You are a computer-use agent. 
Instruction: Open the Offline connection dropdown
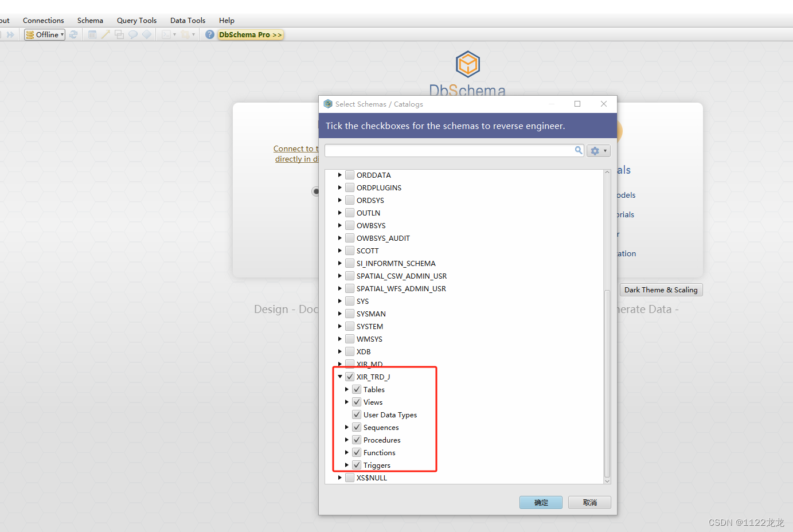coord(45,34)
